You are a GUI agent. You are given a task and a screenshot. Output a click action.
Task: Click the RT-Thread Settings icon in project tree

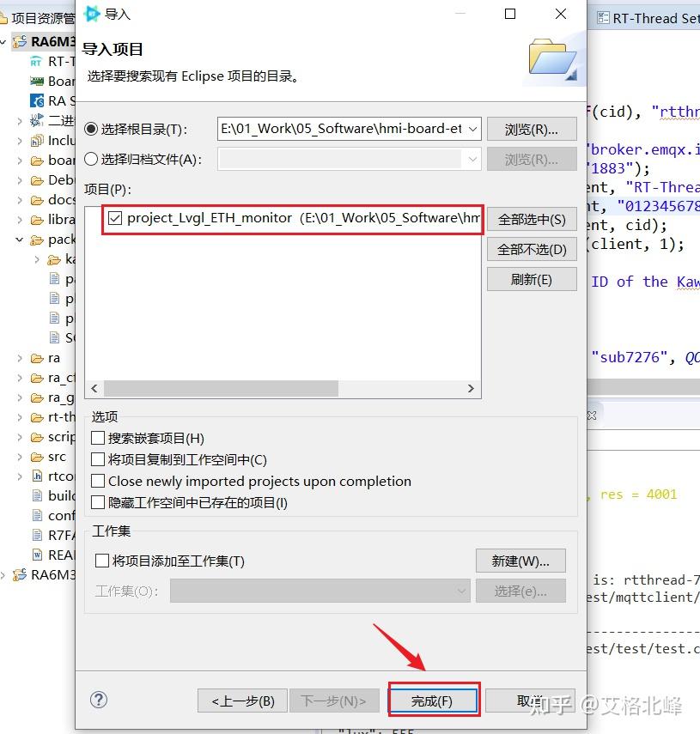click(x=36, y=61)
